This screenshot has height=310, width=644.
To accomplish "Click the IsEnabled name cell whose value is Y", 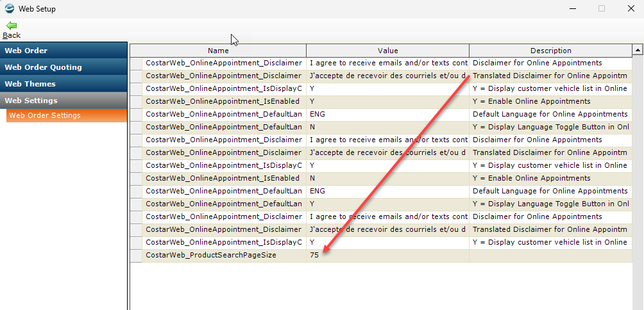I will (x=224, y=101).
